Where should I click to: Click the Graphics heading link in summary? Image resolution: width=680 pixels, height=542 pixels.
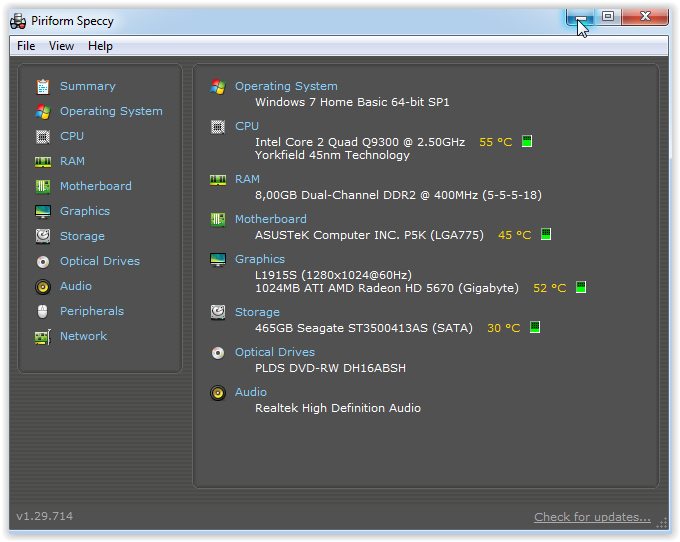pos(260,259)
